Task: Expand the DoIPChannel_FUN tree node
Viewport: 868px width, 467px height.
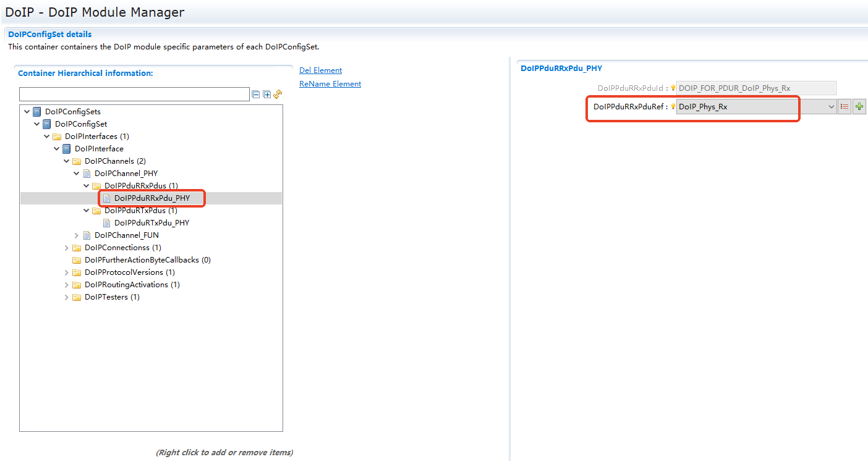Action: [x=77, y=235]
